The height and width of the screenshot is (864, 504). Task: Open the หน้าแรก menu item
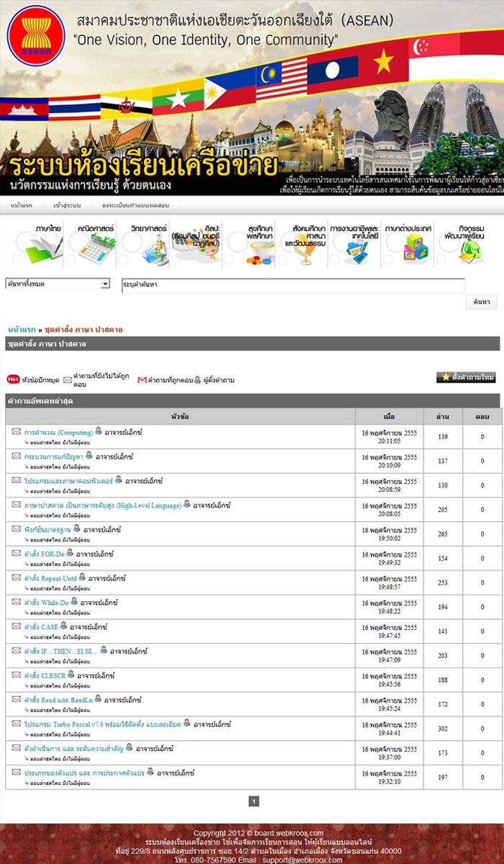tap(22, 206)
